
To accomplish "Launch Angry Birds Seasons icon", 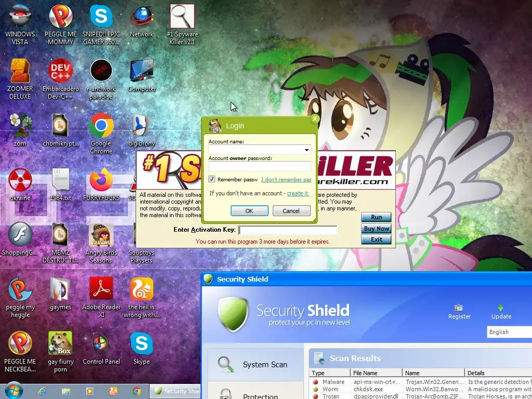I will tap(101, 243).
